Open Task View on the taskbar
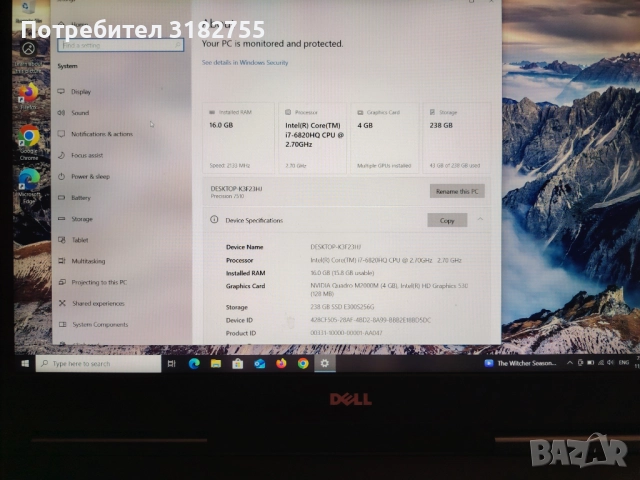Viewport: 640px width, 480px height. [x=171, y=363]
